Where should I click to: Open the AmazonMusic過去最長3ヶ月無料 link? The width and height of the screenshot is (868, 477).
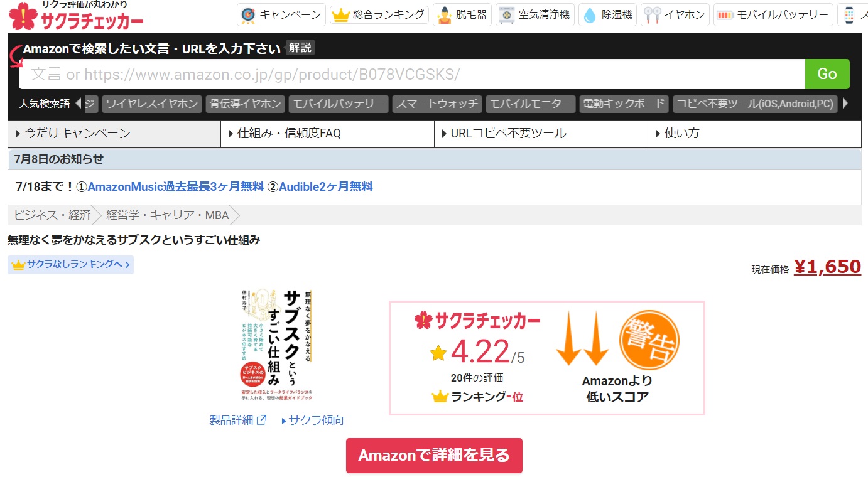[x=176, y=186]
